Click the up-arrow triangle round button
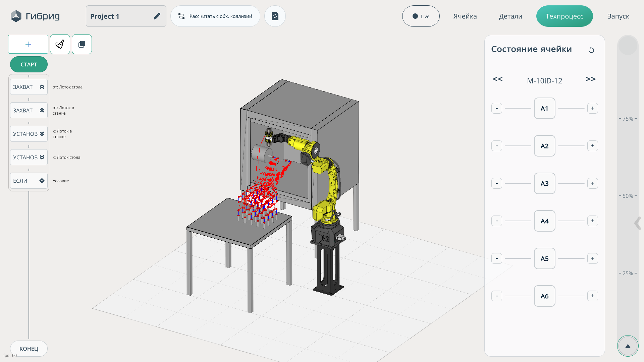This screenshot has height=362, width=644. pos(628,346)
